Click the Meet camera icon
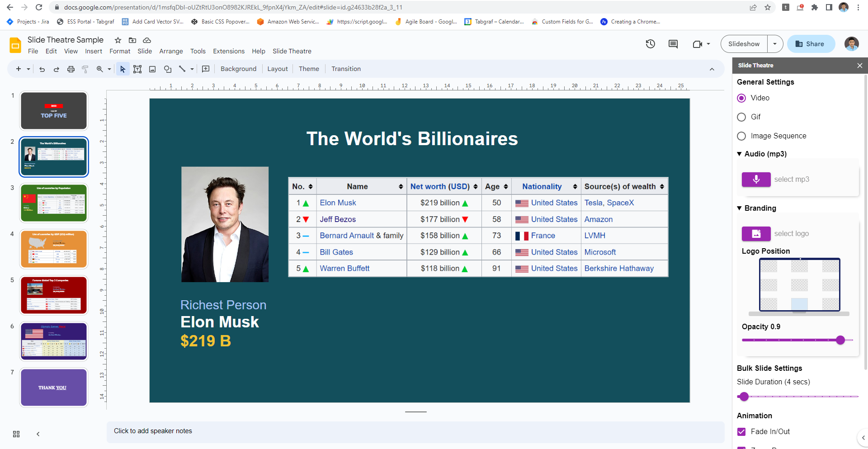This screenshot has width=868, height=449. (697, 44)
